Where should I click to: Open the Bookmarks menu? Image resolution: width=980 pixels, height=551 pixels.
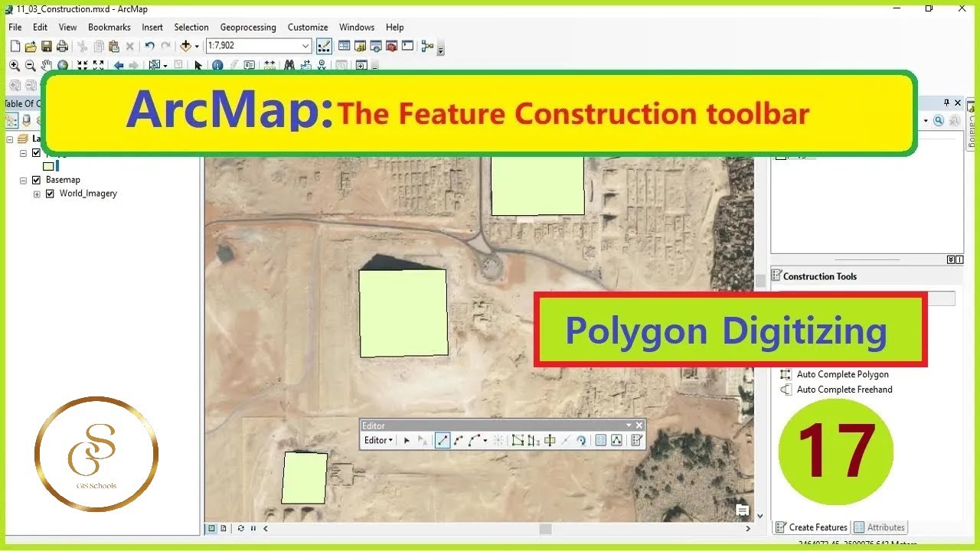click(109, 27)
